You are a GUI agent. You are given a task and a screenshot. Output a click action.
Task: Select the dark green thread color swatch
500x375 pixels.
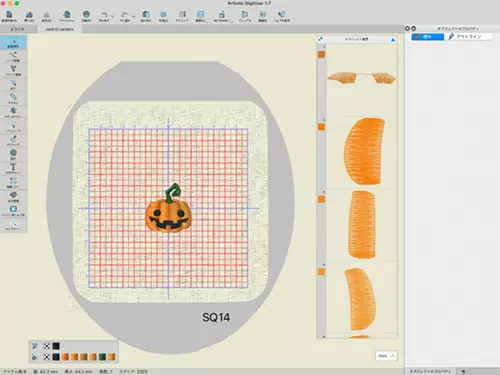coord(102,357)
